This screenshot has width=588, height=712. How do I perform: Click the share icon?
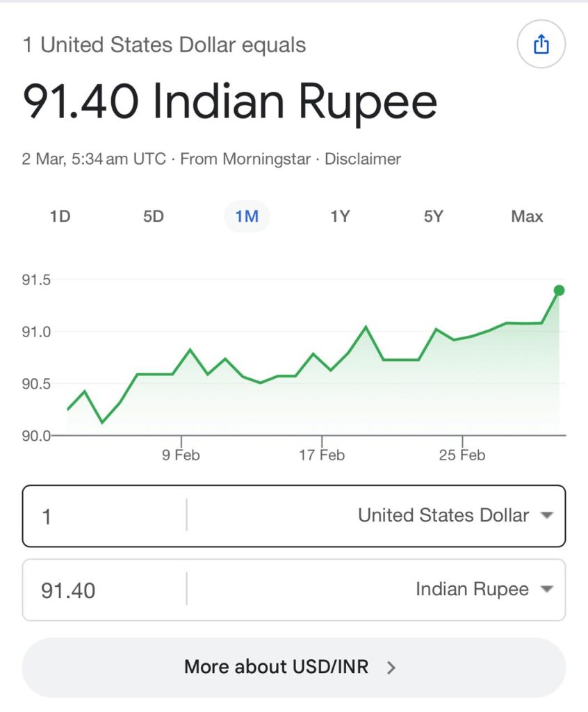pyautogui.click(x=541, y=45)
